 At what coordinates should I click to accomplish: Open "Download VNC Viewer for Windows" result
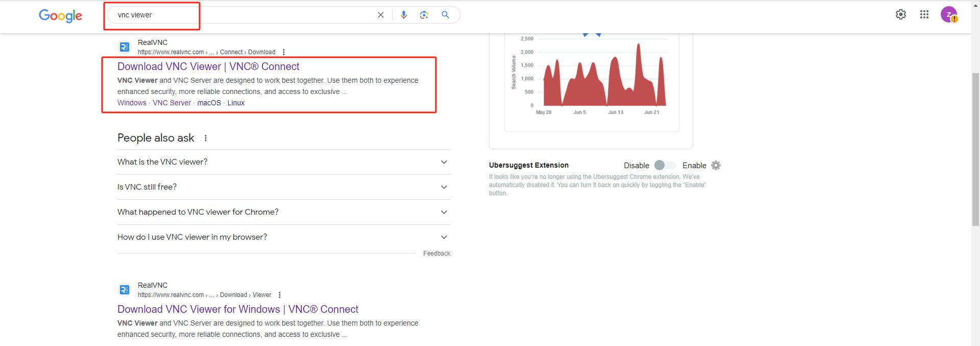click(238, 309)
